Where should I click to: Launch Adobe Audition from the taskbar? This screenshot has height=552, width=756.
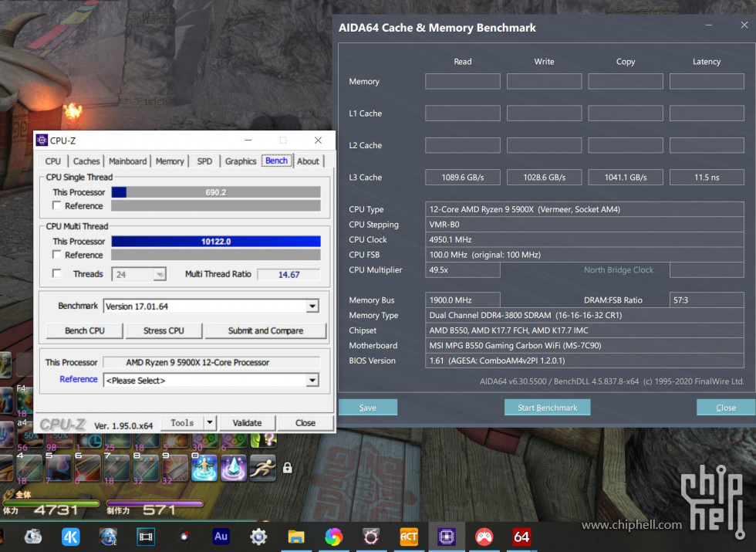pos(221,537)
